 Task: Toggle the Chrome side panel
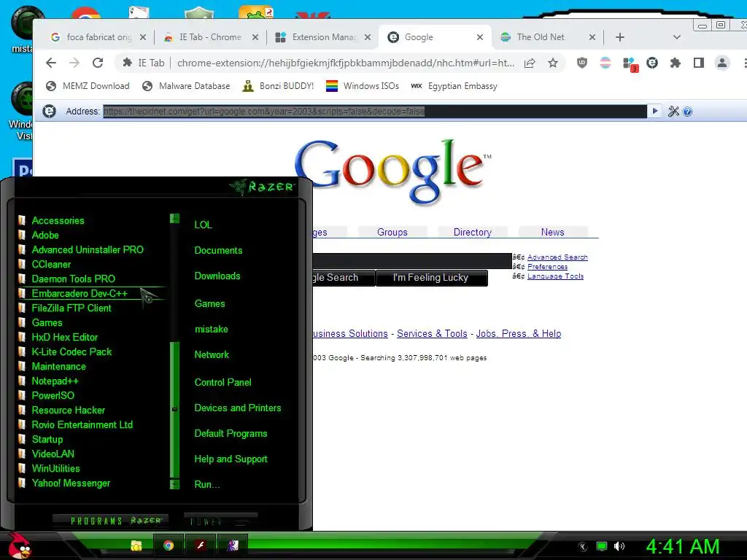(698, 63)
